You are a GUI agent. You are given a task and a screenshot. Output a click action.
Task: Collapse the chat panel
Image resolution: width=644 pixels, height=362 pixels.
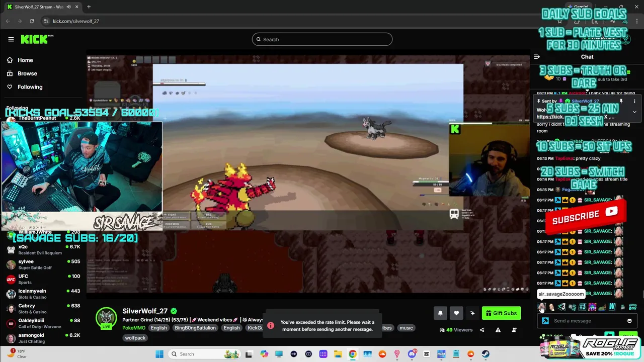click(x=537, y=57)
